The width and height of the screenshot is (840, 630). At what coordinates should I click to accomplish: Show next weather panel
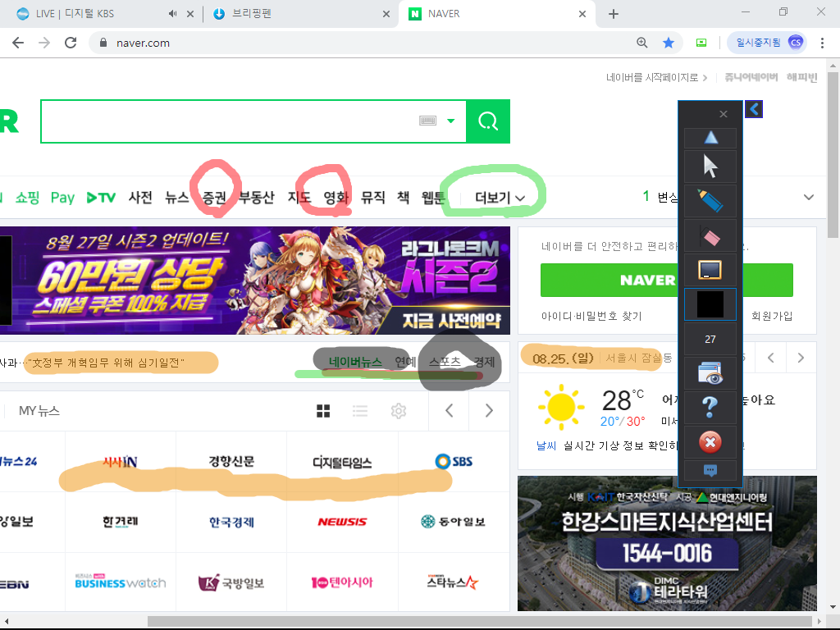pyautogui.click(x=801, y=358)
